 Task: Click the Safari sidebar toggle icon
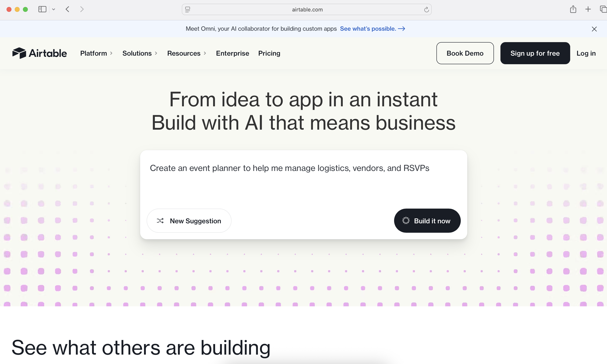(42, 9)
